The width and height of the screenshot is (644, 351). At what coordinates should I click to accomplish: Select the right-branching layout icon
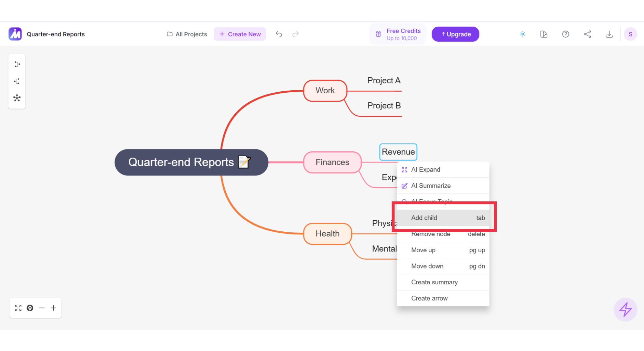(17, 64)
